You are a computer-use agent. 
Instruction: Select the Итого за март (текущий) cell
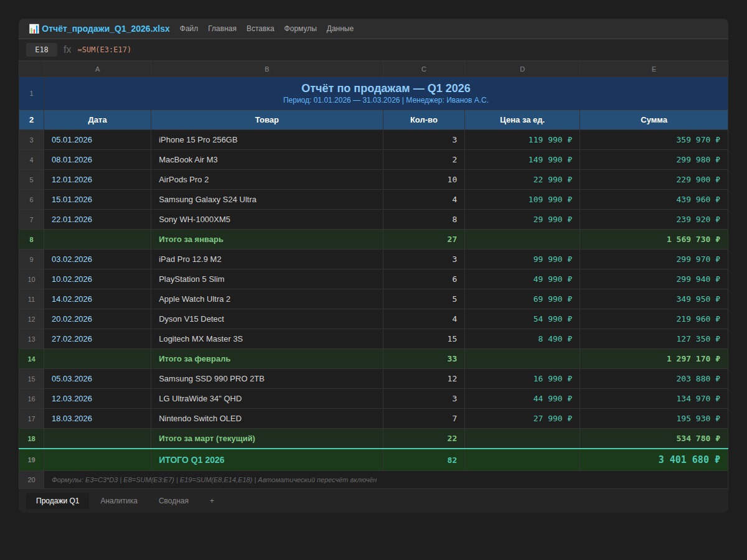coord(267,439)
